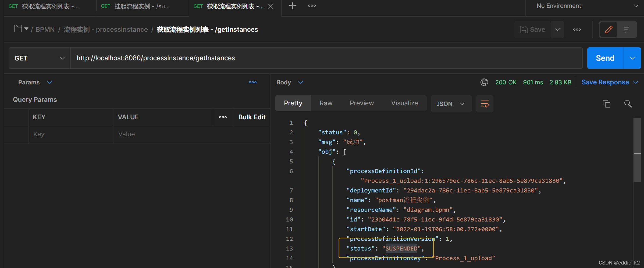Select the Raw response view

coord(326,103)
